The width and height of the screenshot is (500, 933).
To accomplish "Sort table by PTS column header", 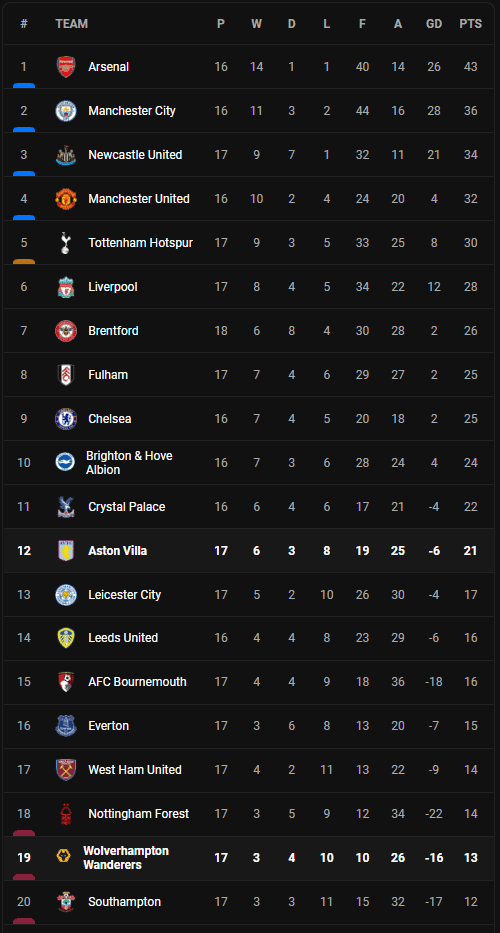I will [470, 24].
